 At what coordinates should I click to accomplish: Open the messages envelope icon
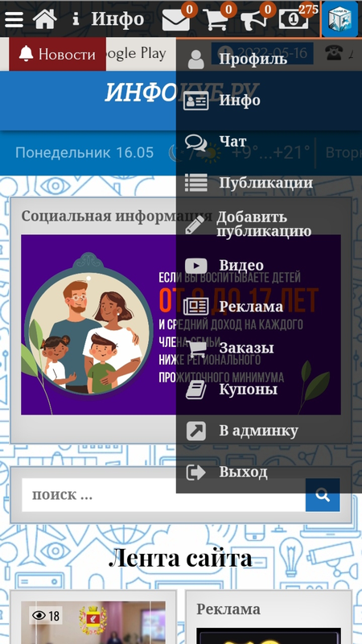point(176,19)
